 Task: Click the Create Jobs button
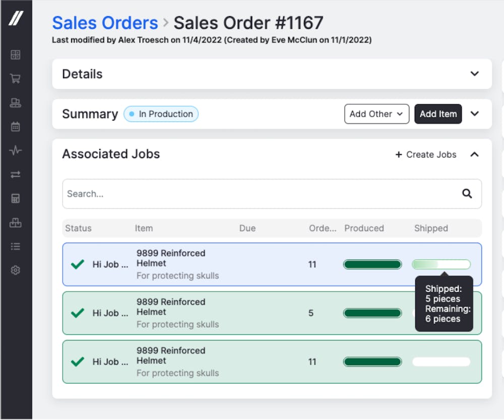[426, 155]
